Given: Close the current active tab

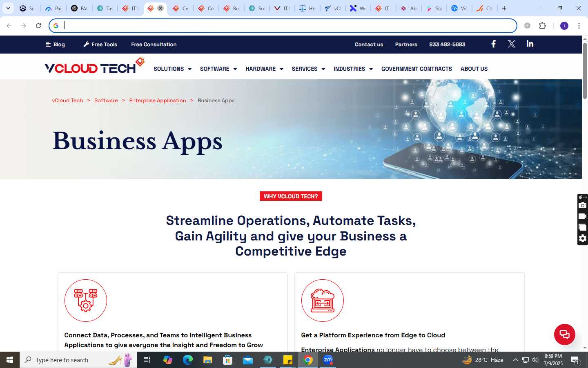Looking at the screenshot, I should pos(160,8).
